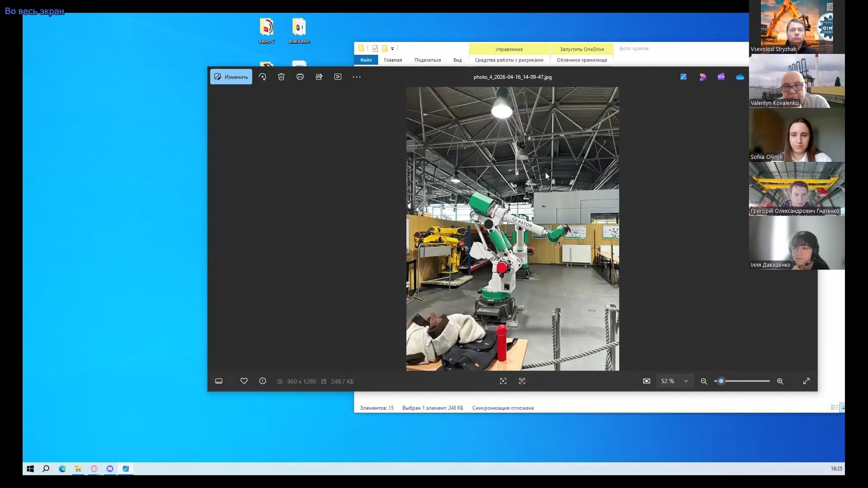
Task: Open the Файл tab in Explorer
Action: pos(366,60)
